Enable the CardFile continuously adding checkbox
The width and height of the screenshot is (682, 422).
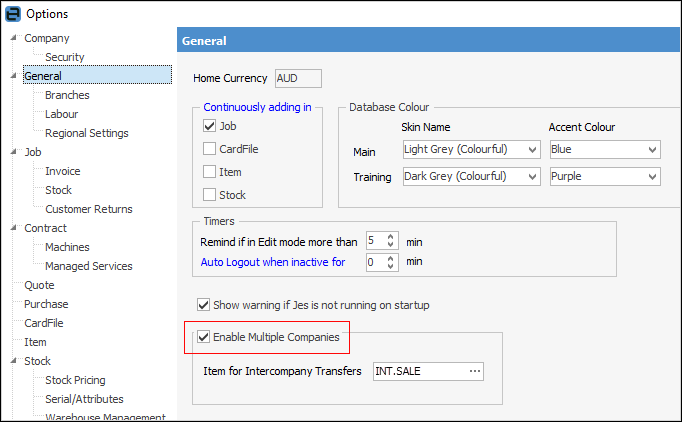pos(210,149)
